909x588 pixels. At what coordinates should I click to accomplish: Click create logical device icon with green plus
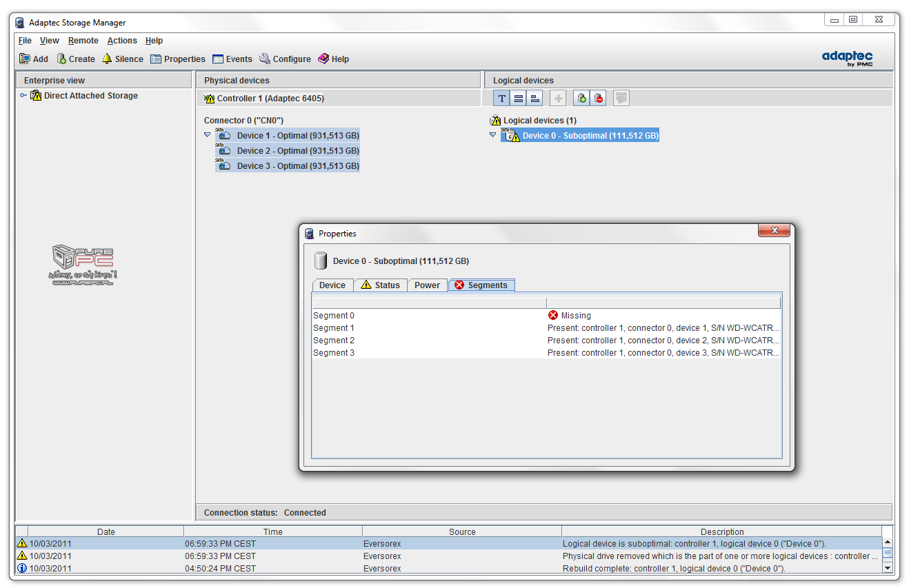(581, 99)
